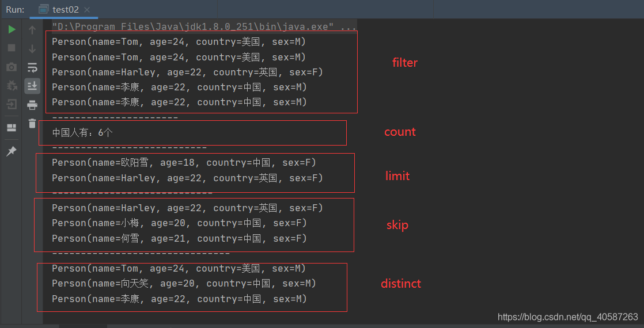Open the Restore Layout icon
This screenshot has height=328, width=644.
[x=12, y=128]
